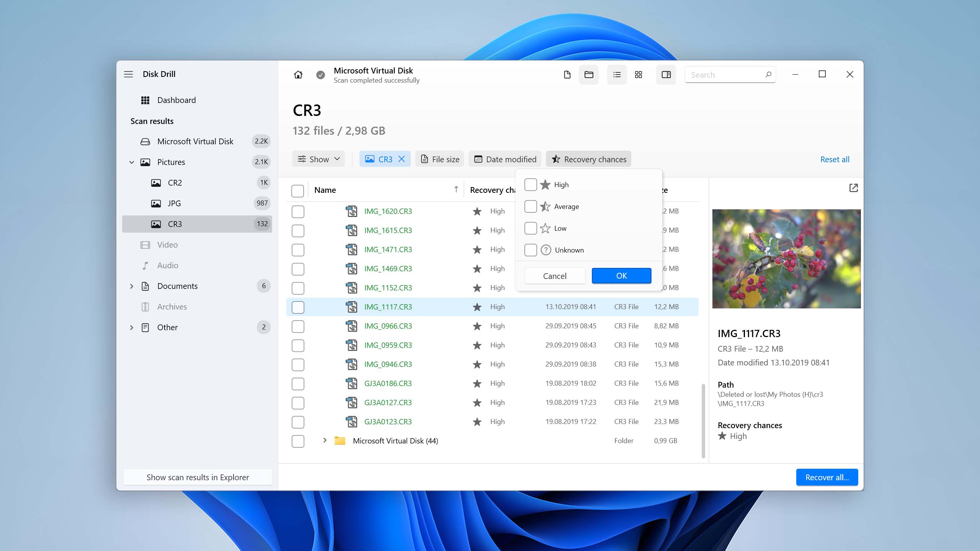Select the IMG_0946.CR3 file name
The width and height of the screenshot is (980, 551).
click(x=388, y=364)
